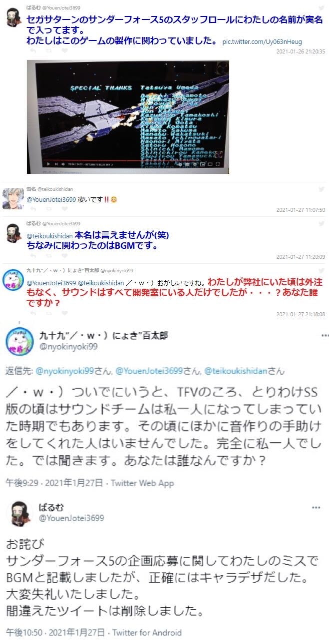Open the Thunder Force 5 staff roll image
The width and height of the screenshot is (329, 644).
(128, 117)
